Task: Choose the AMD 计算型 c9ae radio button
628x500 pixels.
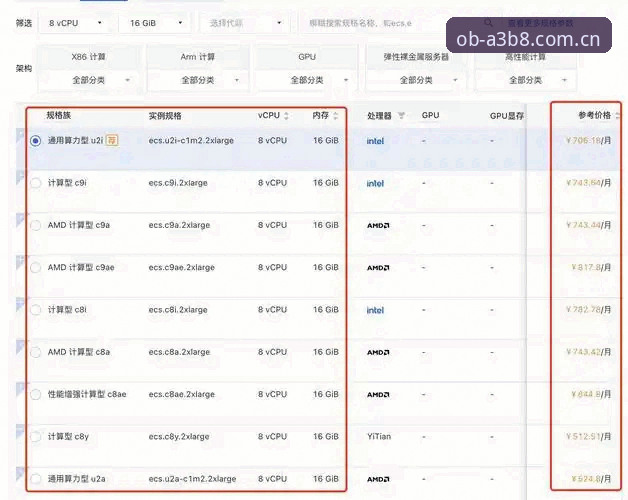Action: (36, 268)
